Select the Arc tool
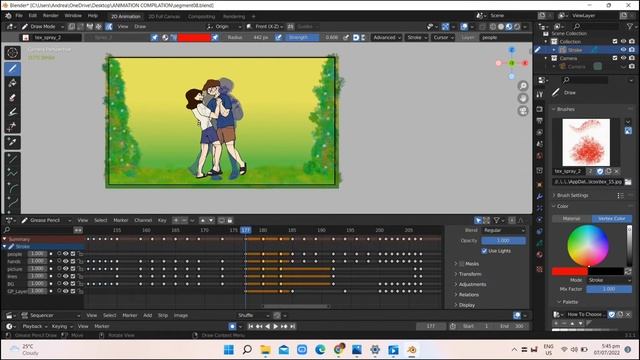The image size is (640, 360). [x=12, y=187]
